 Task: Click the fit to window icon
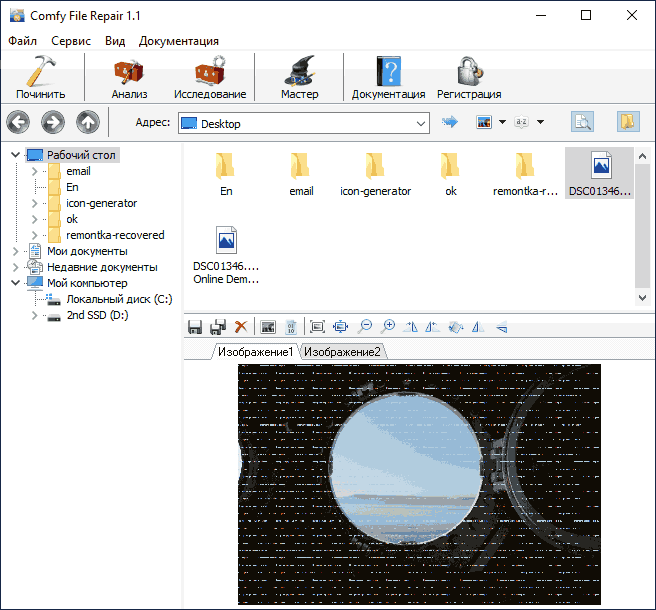[341, 326]
